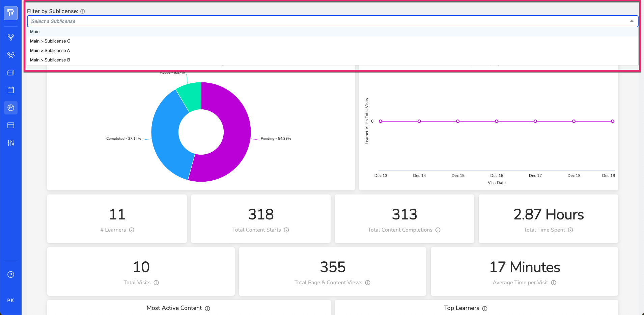Click the Dec 14 data point on line chart
The height and width of the screenshot is (315, 644).
(x=419, y=121)
